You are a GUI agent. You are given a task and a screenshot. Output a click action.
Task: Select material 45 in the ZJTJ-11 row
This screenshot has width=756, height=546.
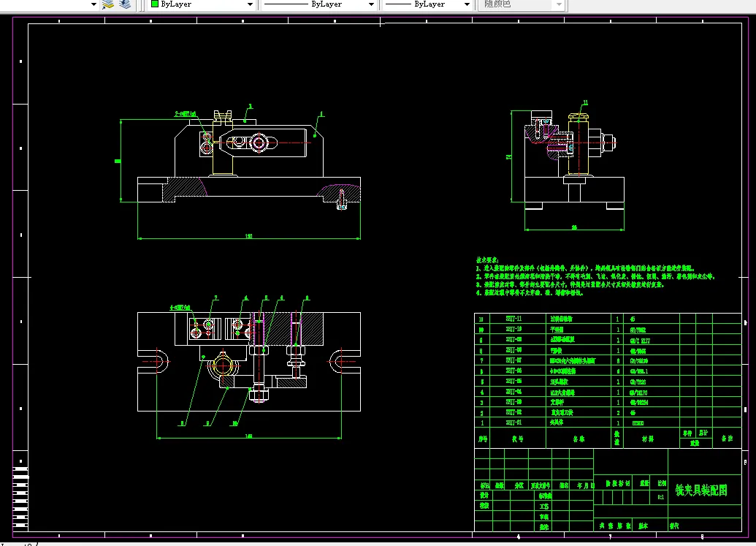pyautogui.click(x=633, y=319)
